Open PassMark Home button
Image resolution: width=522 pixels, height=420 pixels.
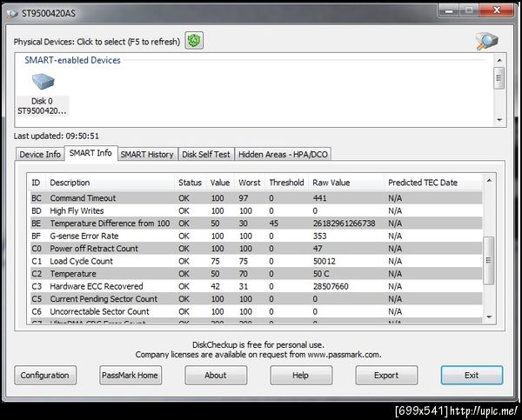tap(130, 376)
